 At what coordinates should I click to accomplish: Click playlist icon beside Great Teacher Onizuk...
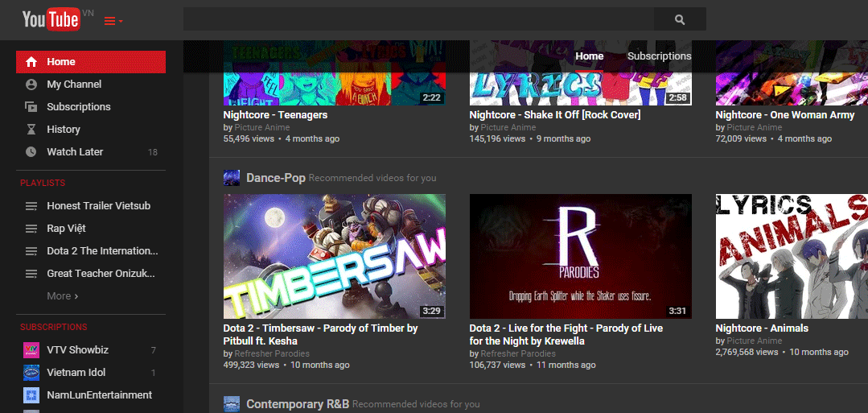[x=31, y=274]
